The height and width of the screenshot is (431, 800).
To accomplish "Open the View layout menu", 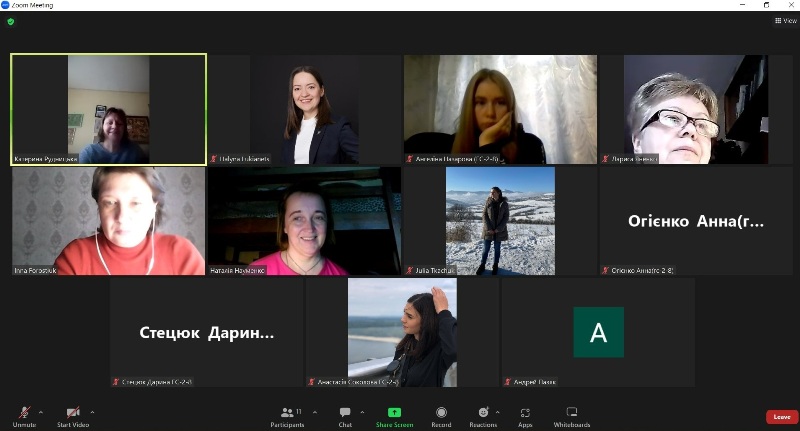I will pos(786,21).
